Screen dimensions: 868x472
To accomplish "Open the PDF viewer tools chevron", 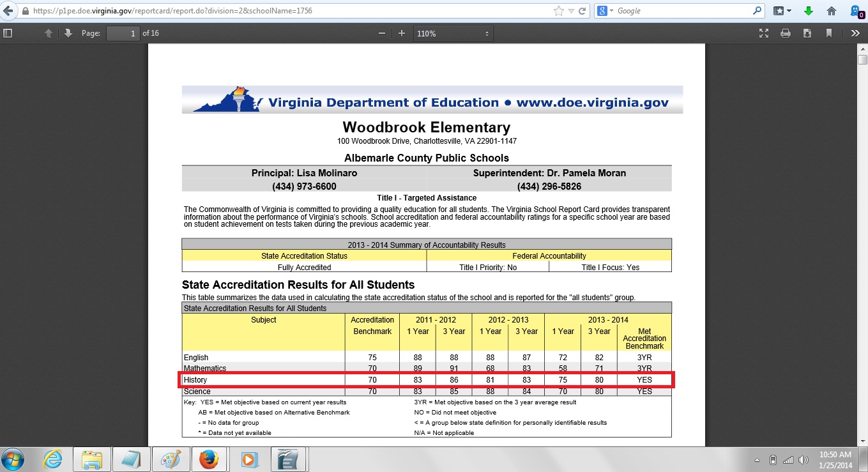I will coord(855,33).
